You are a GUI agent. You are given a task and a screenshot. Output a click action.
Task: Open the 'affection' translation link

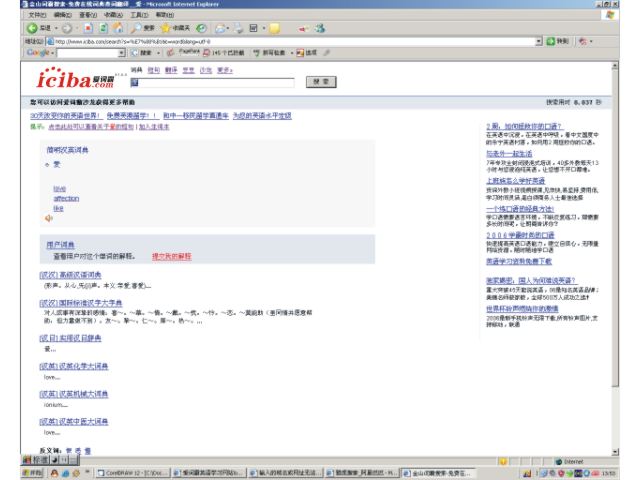66,198
